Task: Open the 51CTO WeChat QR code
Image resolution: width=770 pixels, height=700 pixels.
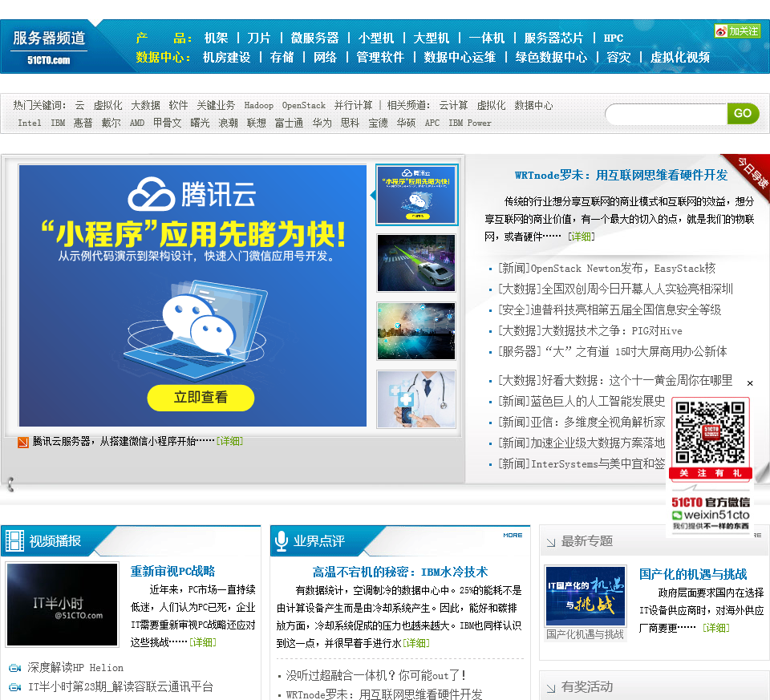Action: 710,432
